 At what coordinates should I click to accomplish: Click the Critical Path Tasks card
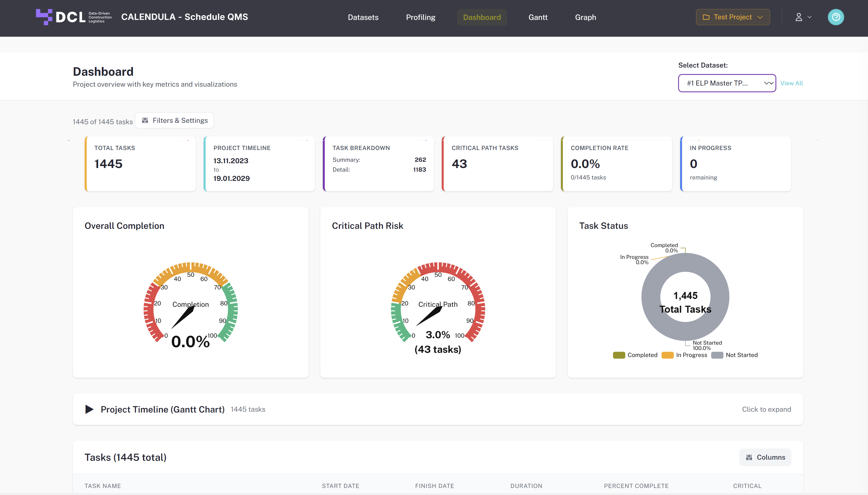click(x=498, y=164)
